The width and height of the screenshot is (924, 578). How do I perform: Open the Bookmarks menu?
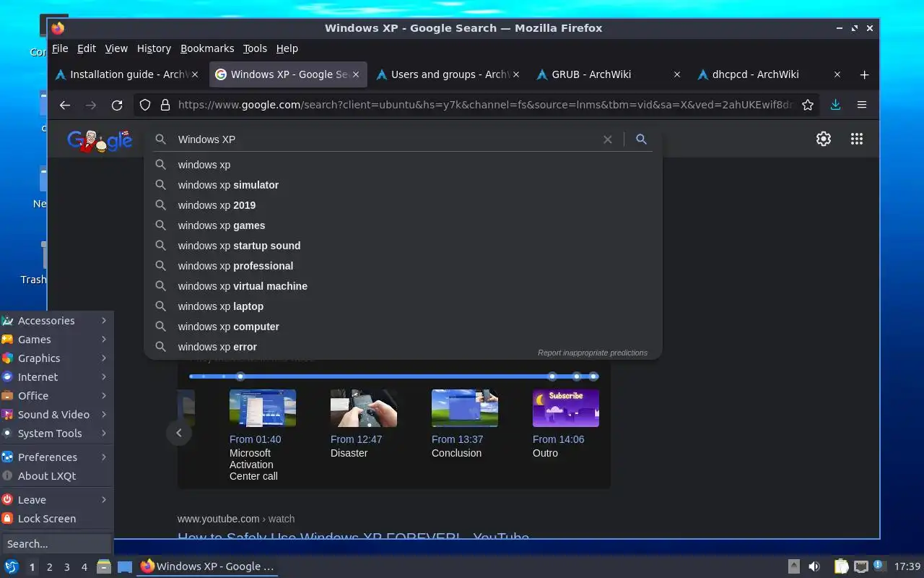[207, 48]
